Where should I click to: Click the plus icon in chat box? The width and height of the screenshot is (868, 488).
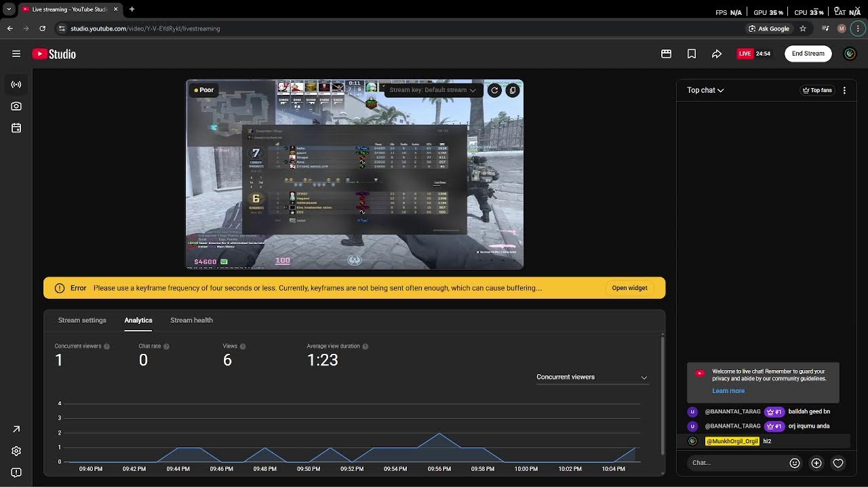pos(816,463)
